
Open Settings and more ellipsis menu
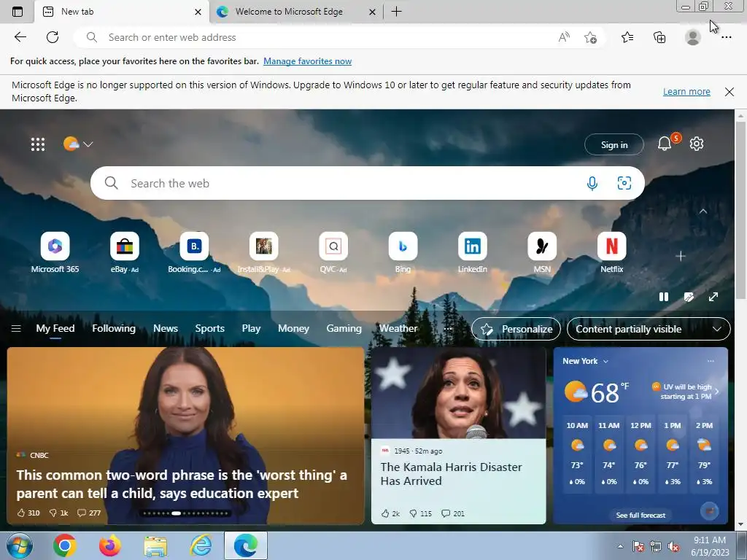tap(726, 37)
